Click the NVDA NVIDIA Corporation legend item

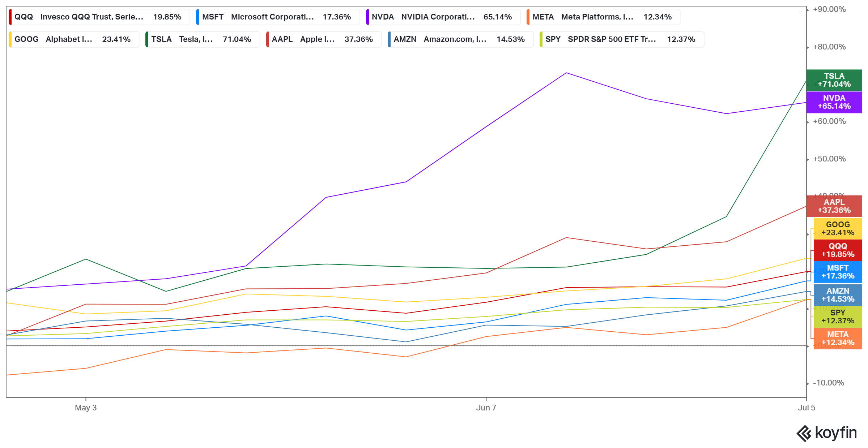(443, 17)
